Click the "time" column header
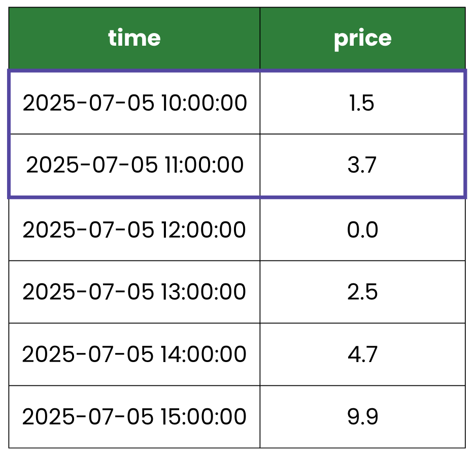This screenshot has height=456, width=476. (134, 39)
